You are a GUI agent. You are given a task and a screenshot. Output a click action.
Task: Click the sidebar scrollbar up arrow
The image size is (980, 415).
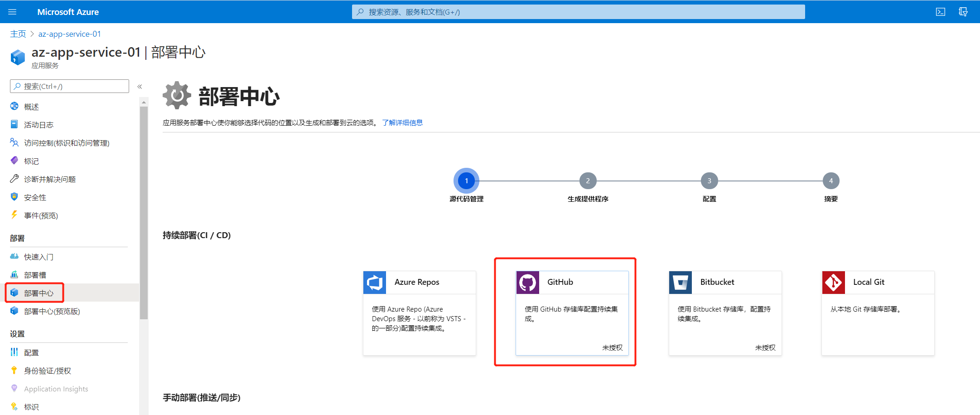coord(144,103)
